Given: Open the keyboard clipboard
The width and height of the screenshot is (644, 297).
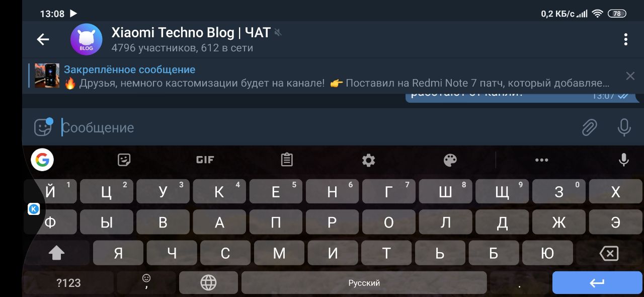Looking at the screenshot, I should 287,160.
